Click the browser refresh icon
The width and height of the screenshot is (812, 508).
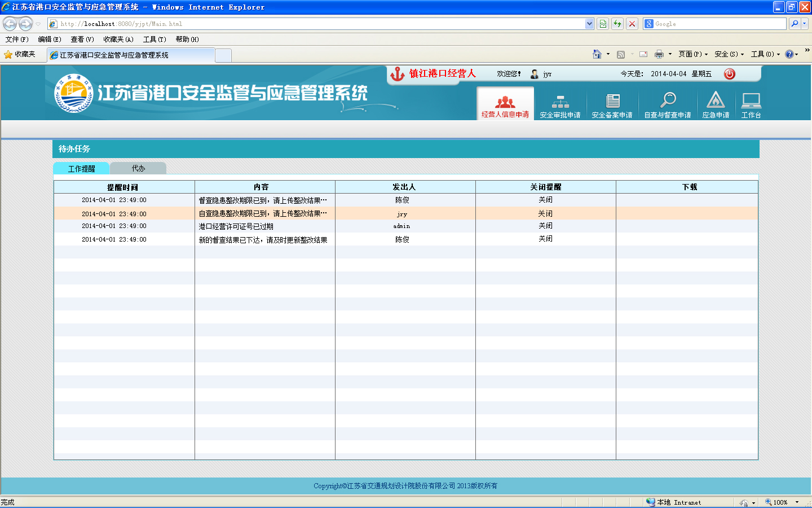coord(617,24)
